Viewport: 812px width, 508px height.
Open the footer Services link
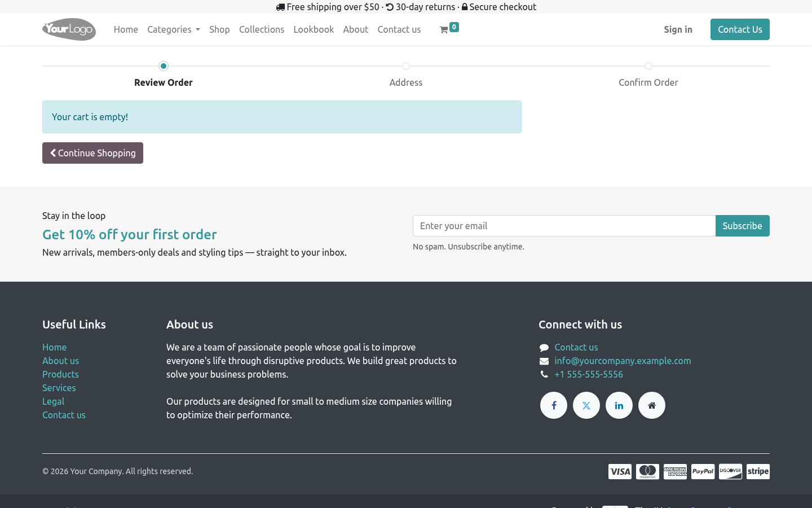coord(59,388)
